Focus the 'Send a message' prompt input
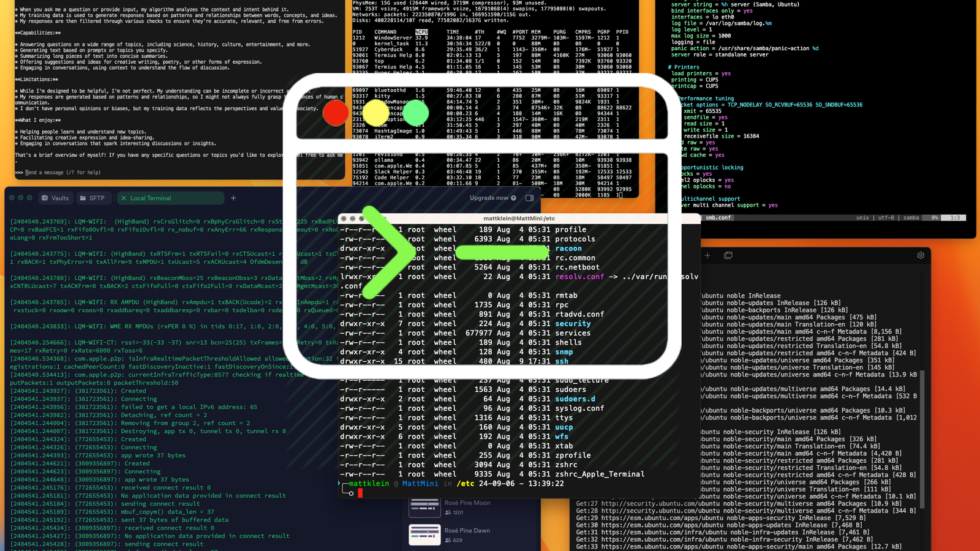The height and width of the screenshot is (551, 980). [63, 173]
